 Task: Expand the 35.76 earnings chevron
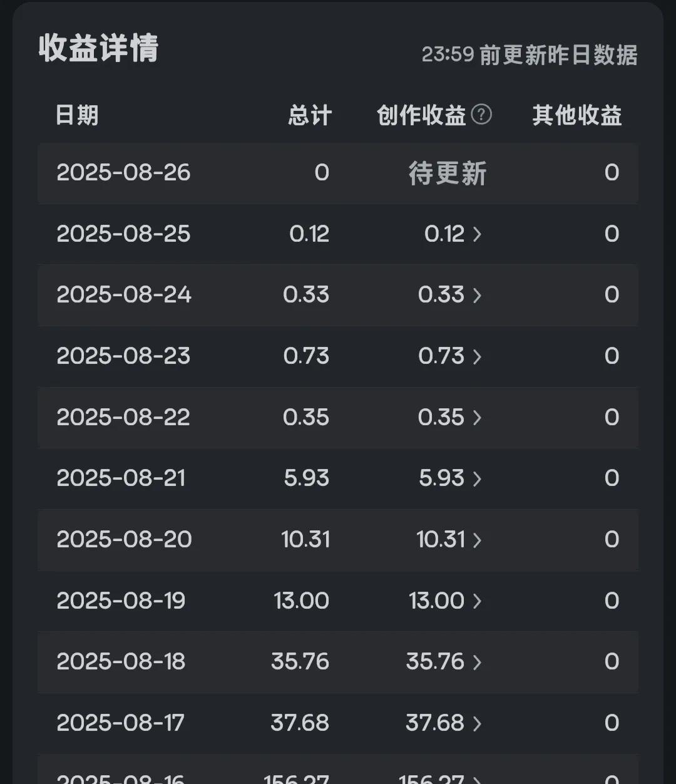tap(477, 662)
